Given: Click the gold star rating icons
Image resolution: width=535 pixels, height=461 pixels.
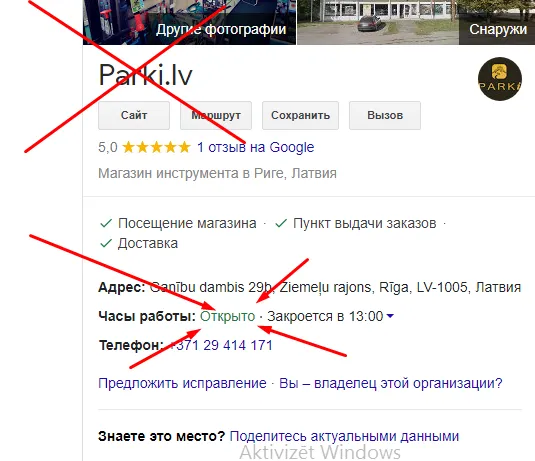Looking at the screenshot, I should (156, 147).
